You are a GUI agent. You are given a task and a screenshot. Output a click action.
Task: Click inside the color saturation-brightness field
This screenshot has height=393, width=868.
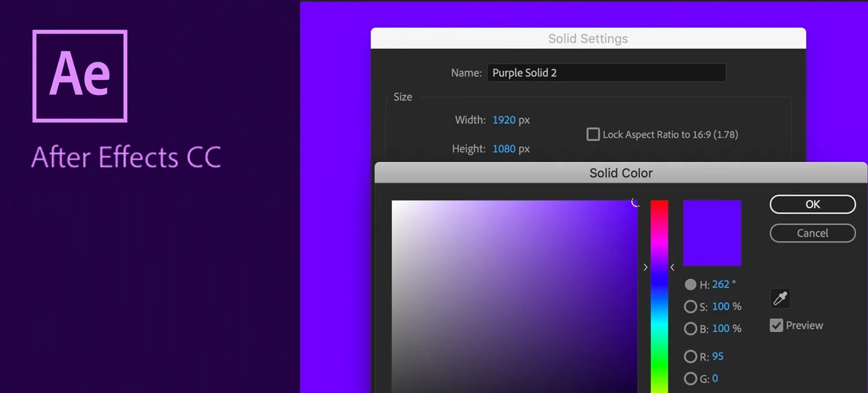(x=514, y=296)
